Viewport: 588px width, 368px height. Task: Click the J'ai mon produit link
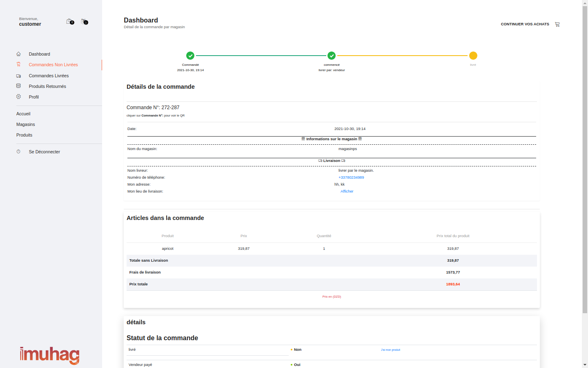coord(390,350)
